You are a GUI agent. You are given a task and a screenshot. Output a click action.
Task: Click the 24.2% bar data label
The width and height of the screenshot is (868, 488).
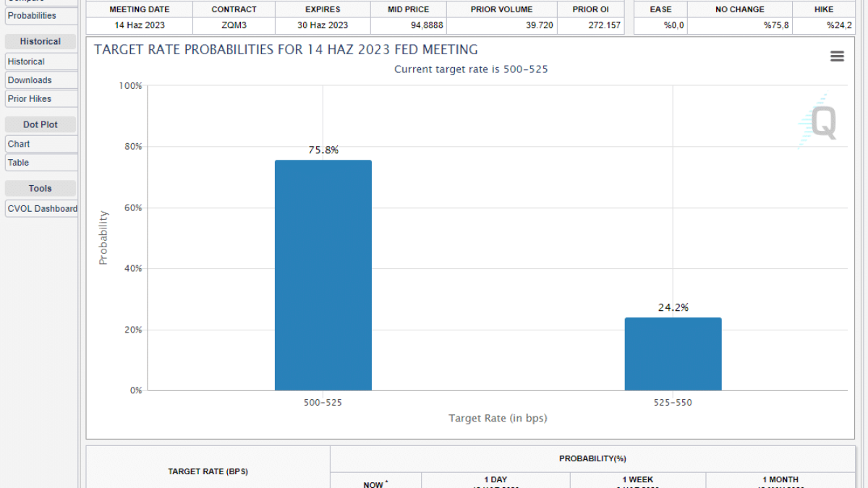673,307
